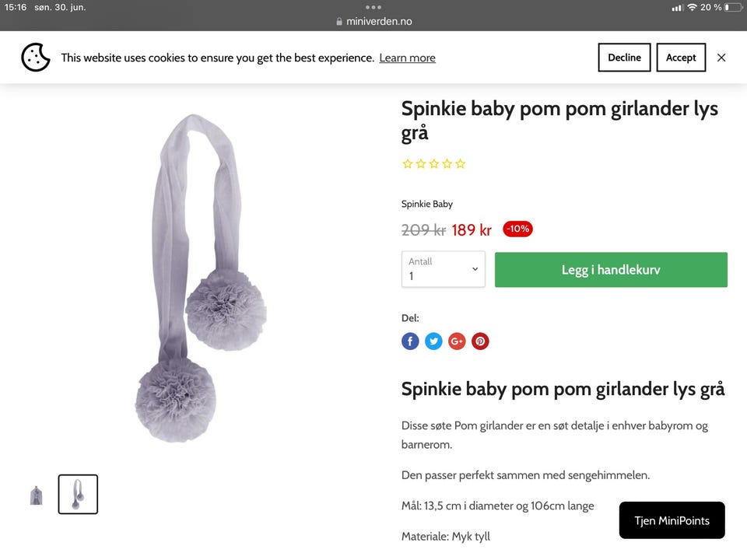The image size is (747, 560).
Task: Open the Antall quantity dropdown
Action: point(443,269)
